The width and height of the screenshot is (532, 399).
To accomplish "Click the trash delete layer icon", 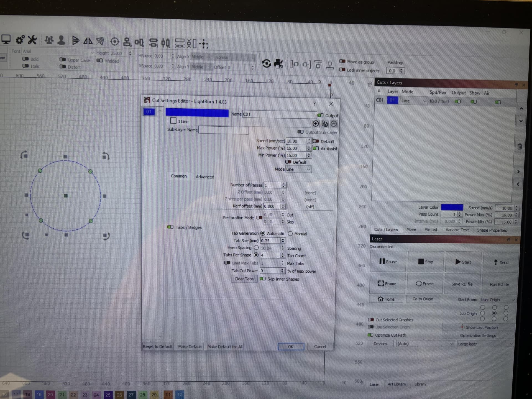I will [x=520, y=146].
